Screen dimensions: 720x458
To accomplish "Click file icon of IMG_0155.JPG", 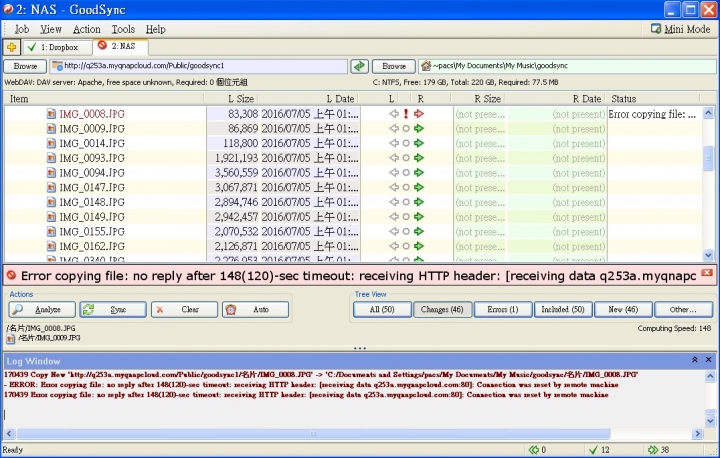I will [51, 232].
